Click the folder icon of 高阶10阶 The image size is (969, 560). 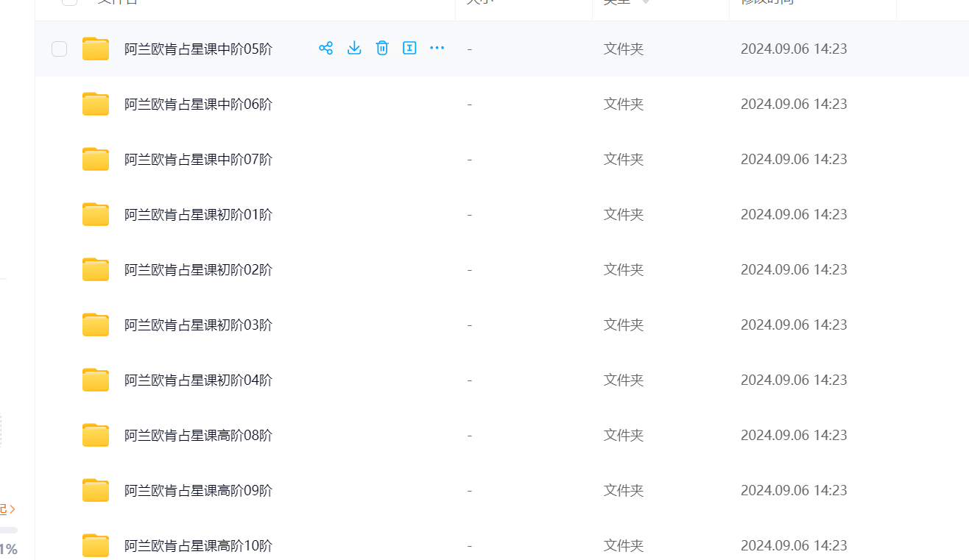pyautogui.click(x=96, y=546)
